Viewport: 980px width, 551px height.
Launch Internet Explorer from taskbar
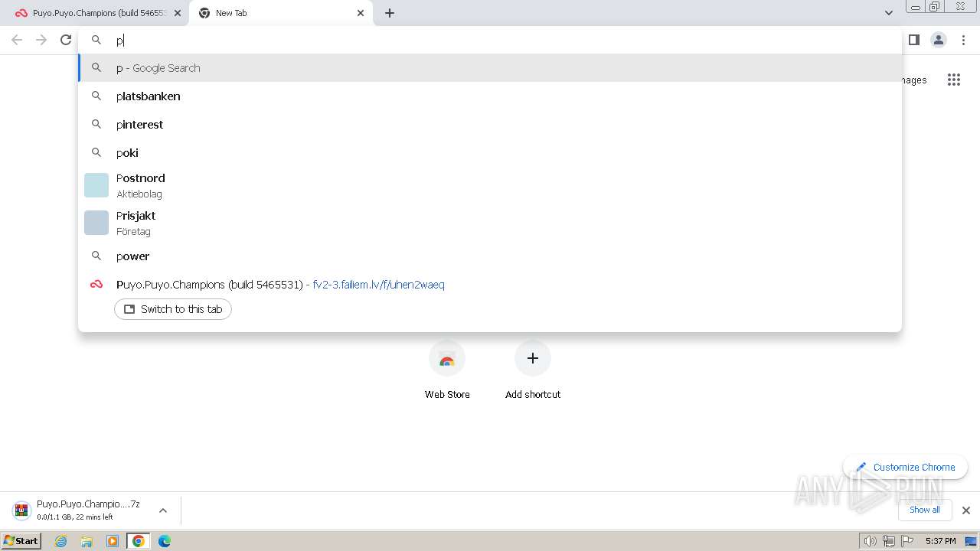(61, 541)
